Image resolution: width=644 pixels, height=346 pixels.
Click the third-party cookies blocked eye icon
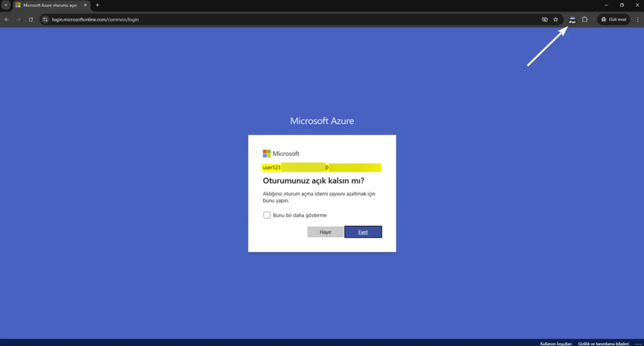click(545, 20)
